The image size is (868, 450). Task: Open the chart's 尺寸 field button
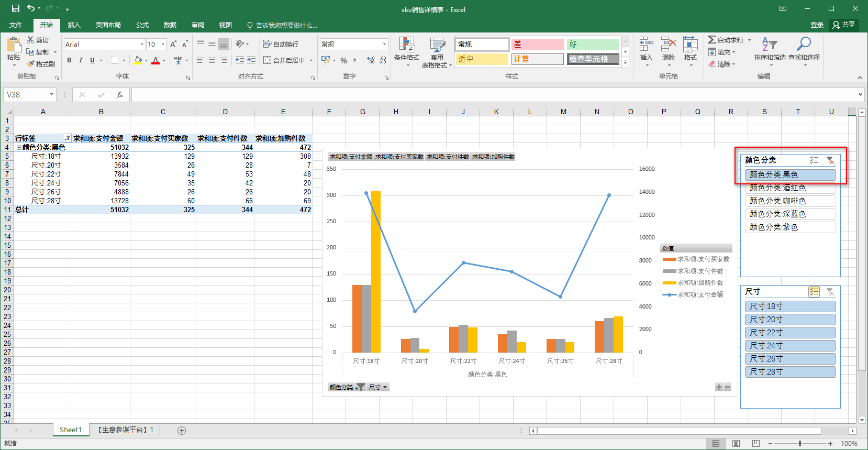coord(377,387)
